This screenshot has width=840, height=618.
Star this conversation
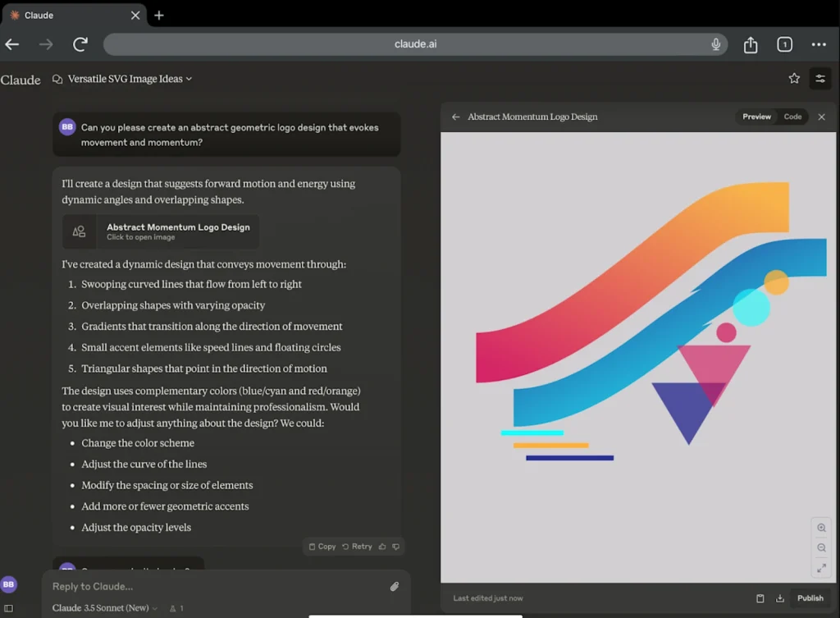tap(794, 79)
